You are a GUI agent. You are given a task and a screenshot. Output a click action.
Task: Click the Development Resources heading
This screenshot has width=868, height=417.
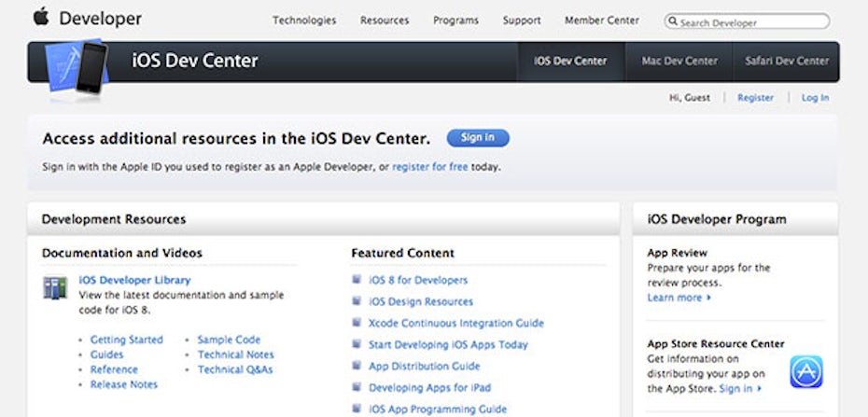pos(114,219)
